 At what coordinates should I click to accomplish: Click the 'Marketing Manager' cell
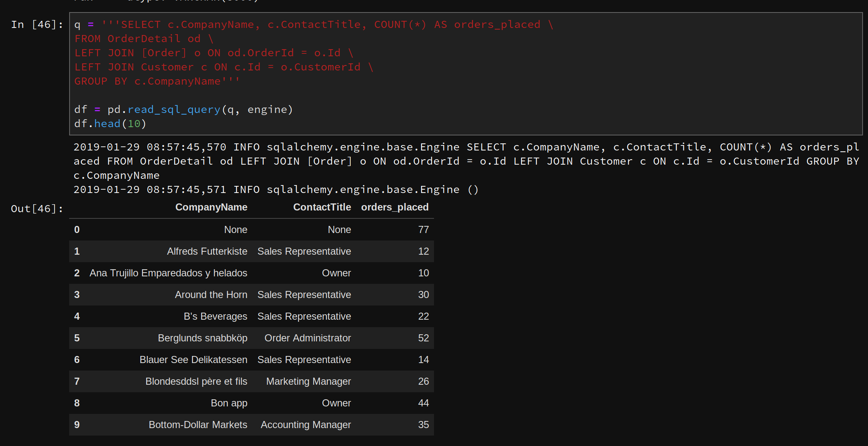point(309,381)
